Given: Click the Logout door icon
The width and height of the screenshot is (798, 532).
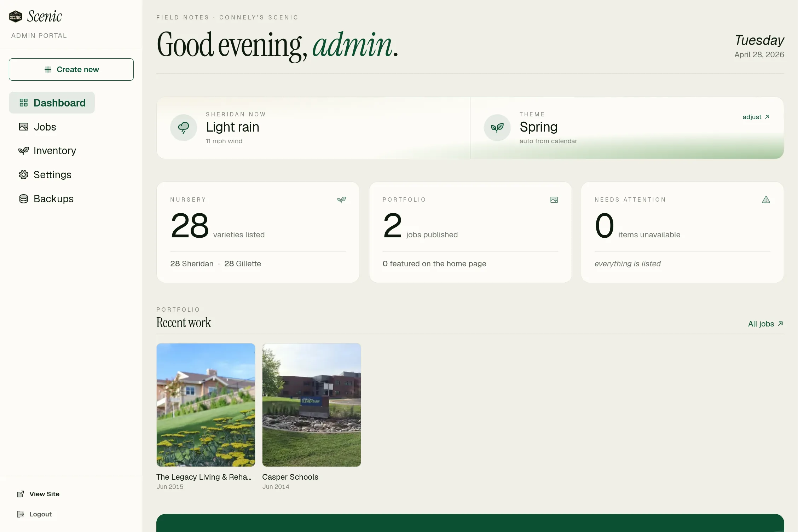Looking at the screenshot, I should [21, 514].
